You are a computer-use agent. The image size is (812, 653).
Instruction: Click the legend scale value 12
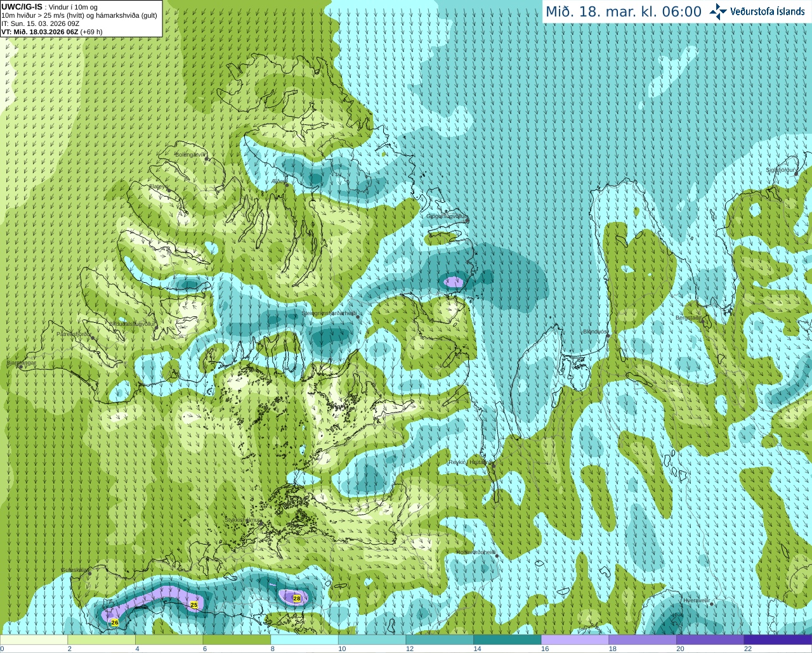410,649
